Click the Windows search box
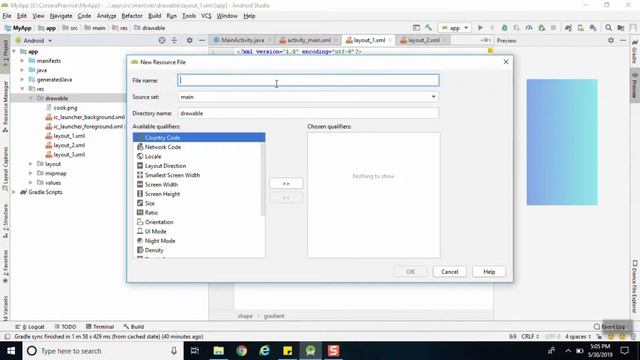Viewport: 640px width, 360px height. (102, 351)
